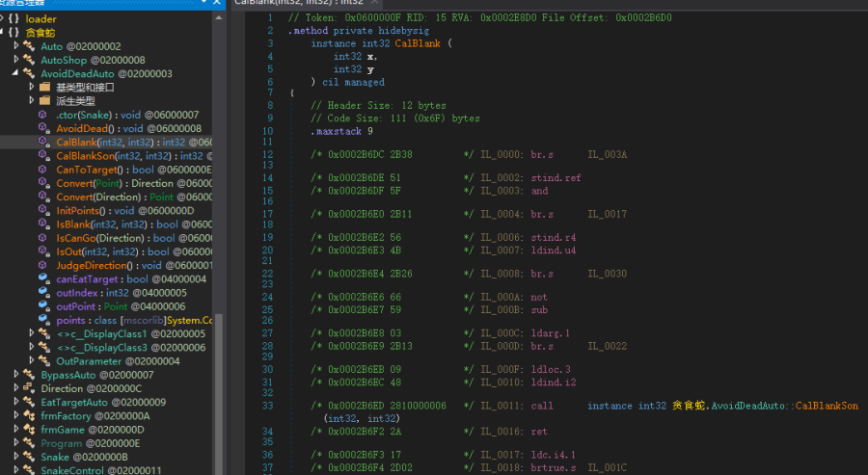Click the folder icon beside 派生类型
The height and width of the screenshot is (475, 868).
pos(45,100)
